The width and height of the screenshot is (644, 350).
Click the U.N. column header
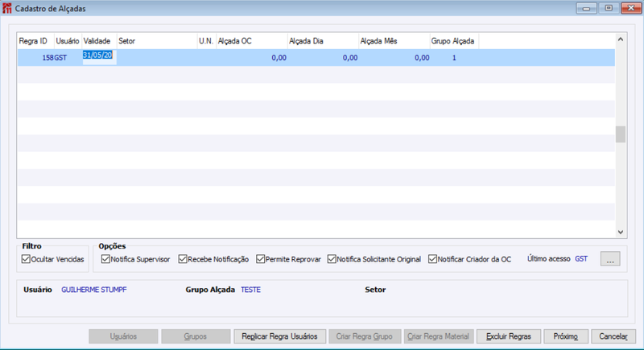(206, 41)
